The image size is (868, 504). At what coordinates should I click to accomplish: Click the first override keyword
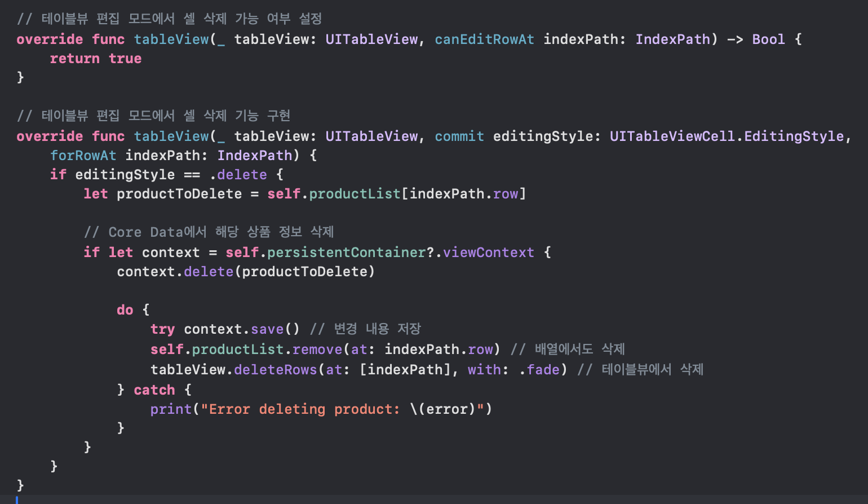click(x=50, y=39)
